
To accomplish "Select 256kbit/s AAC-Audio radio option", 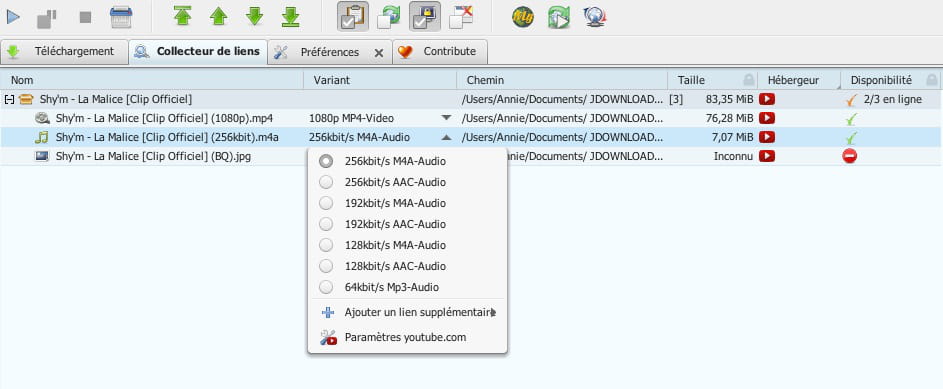I will (x=326, y=182).
